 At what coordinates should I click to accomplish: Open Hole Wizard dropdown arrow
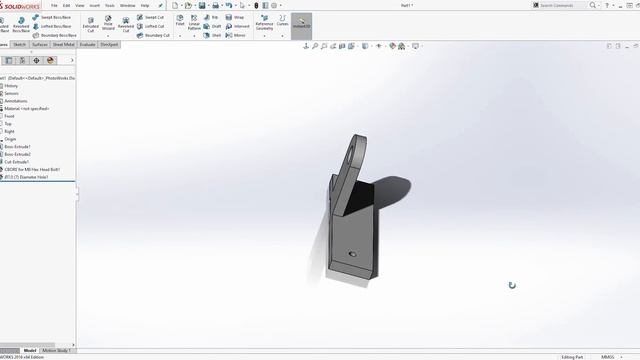(x=108, y=36)
